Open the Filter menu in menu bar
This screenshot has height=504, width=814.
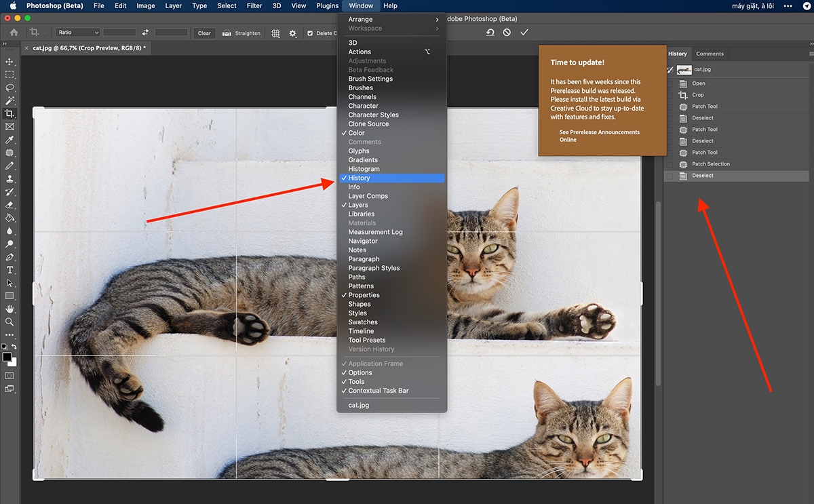254,5
